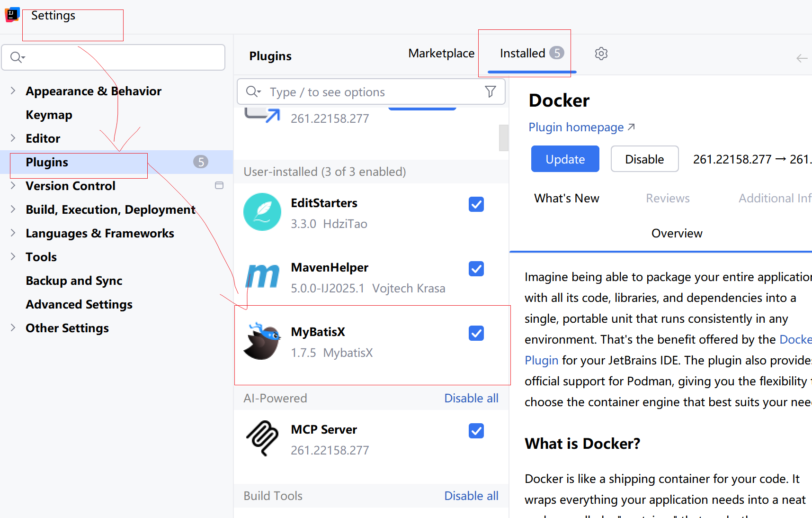
Task: Click the Version Control project-level icon
Action: [219, 185]
